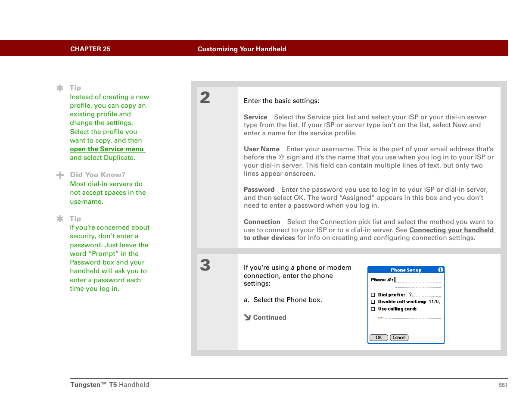
Task: Click 'Customizing Your Handheld' header title
Action: (242, 49)
